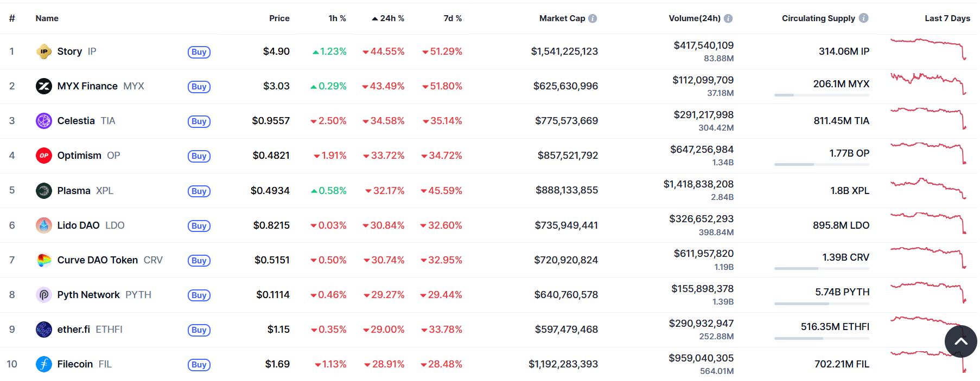Click the Celestia purple coin icon

[43, 121]
